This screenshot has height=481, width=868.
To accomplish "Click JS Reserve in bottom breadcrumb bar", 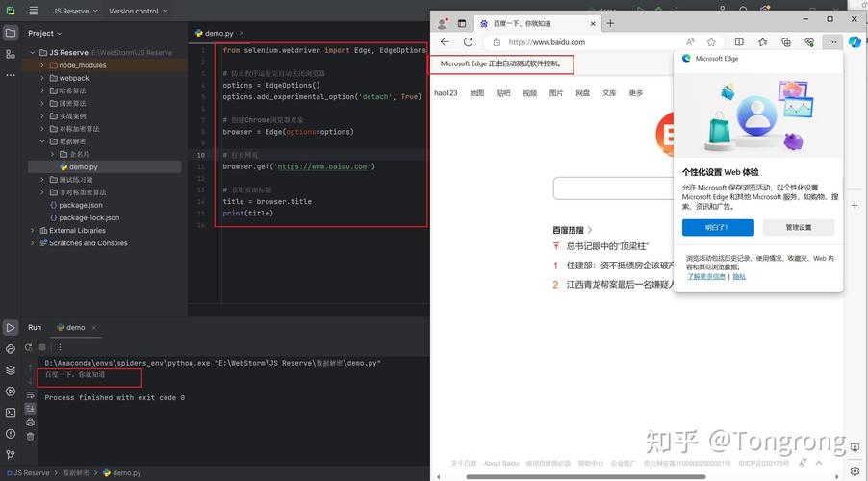I will [x=28, y=472].
